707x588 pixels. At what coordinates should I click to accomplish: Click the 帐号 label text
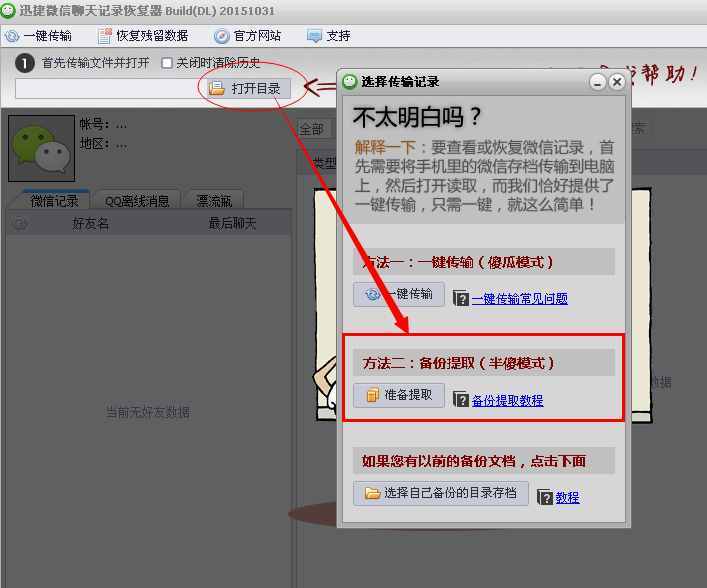click(x=95, y=124)
